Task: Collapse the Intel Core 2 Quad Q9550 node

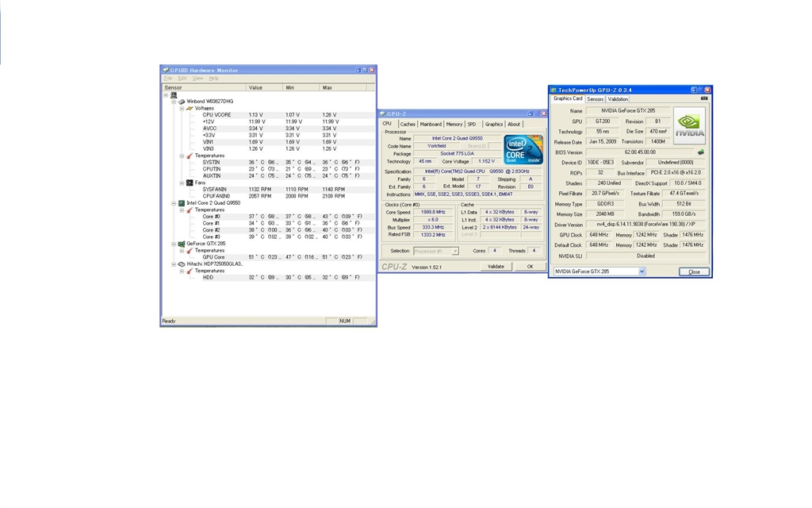Action: coord(174,204)
